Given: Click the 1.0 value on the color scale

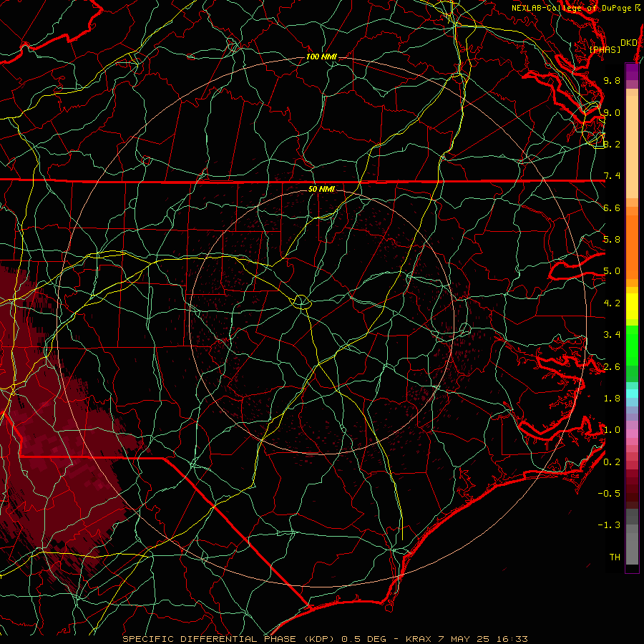Looking at the screenshot, I should click(x=612, y=430).
